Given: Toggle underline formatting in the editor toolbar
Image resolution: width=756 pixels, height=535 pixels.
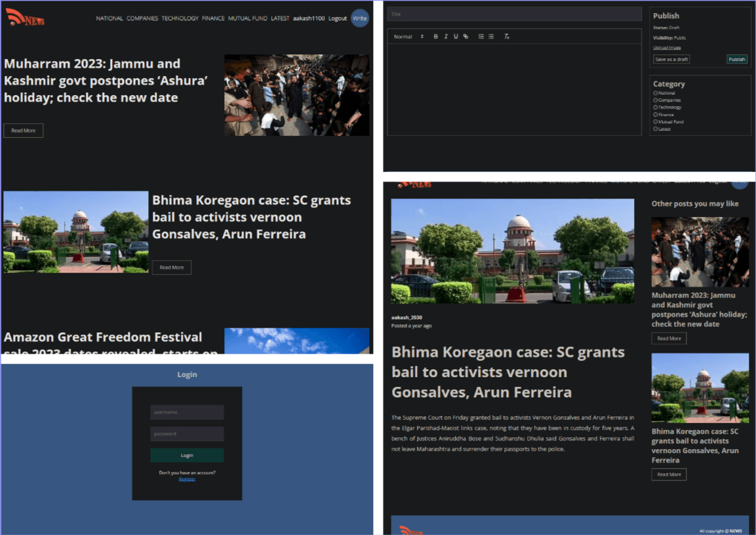Looking at the screenshot, I should [x=456, y=37].
